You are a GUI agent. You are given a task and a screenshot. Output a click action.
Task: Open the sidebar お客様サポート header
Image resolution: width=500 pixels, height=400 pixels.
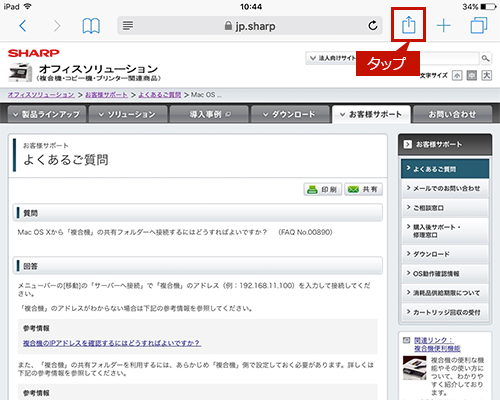(445, 144)
